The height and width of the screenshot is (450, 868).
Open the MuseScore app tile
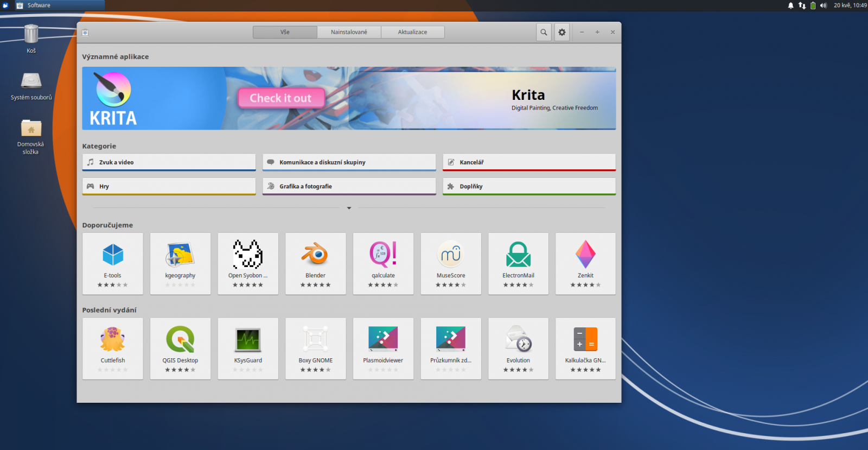coord(451,264)
